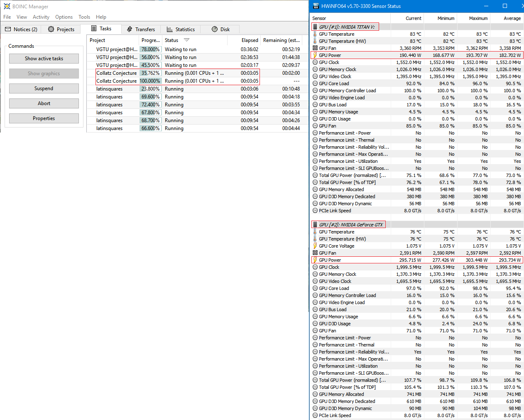This screenshot has height=420, width=524.
Task: Open the Activity menu
Action: click(x=41, y=17)
